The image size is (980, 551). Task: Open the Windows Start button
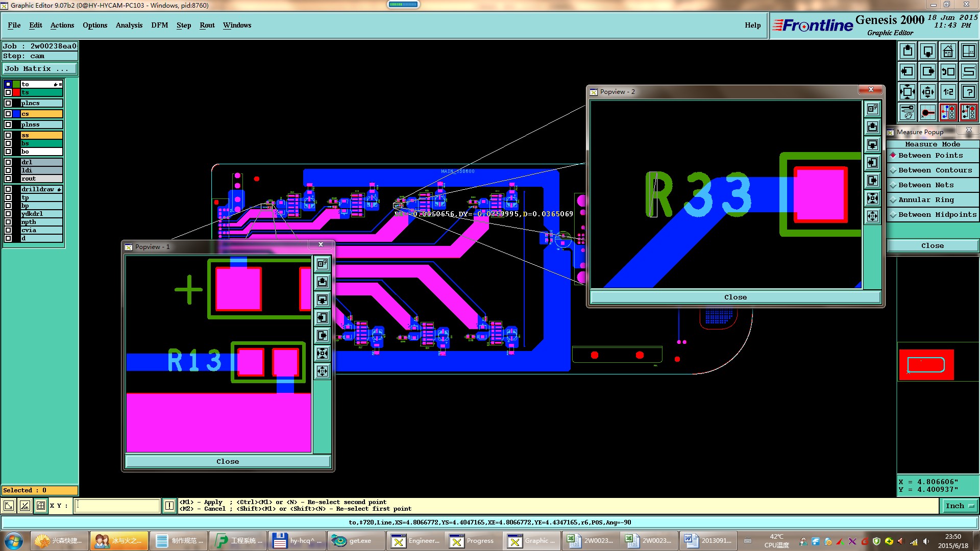pyautogui.click(x=14, y=541)
